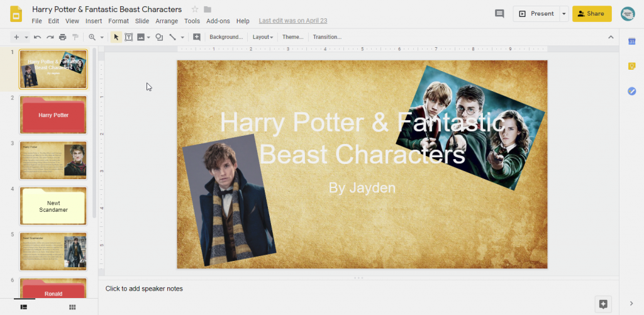This screenshot has height=315, width=644.
Task: Star this presentation
Action: point(195,9)
